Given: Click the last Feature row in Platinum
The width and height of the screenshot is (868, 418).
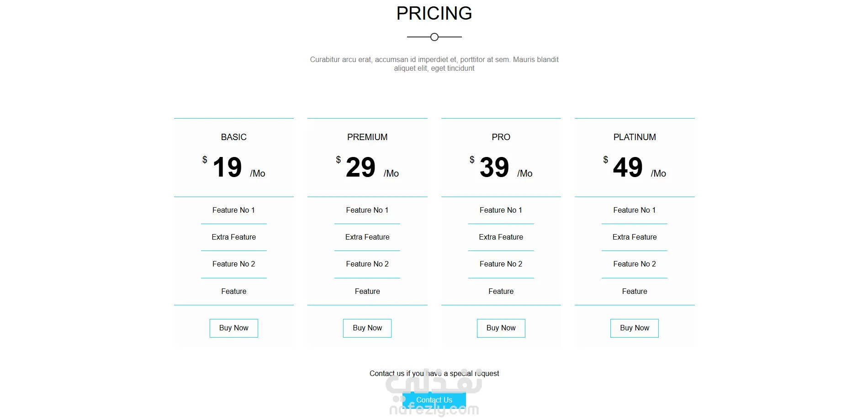Looking at the screenshot, I should pos(635,292).
